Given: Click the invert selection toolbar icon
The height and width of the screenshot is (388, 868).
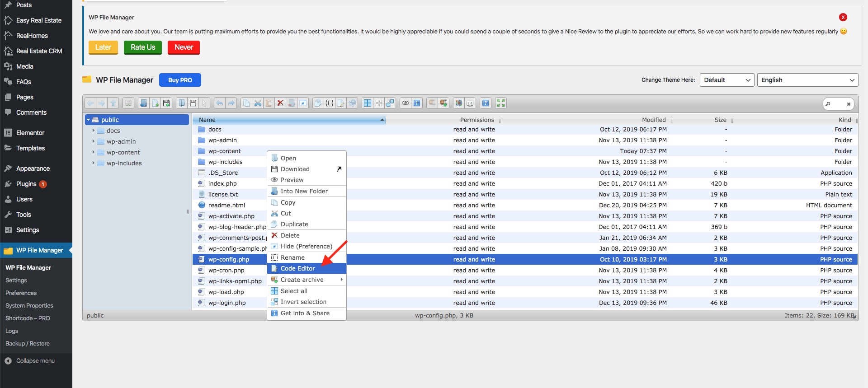Looking at the screenshot, I should 390,103.
